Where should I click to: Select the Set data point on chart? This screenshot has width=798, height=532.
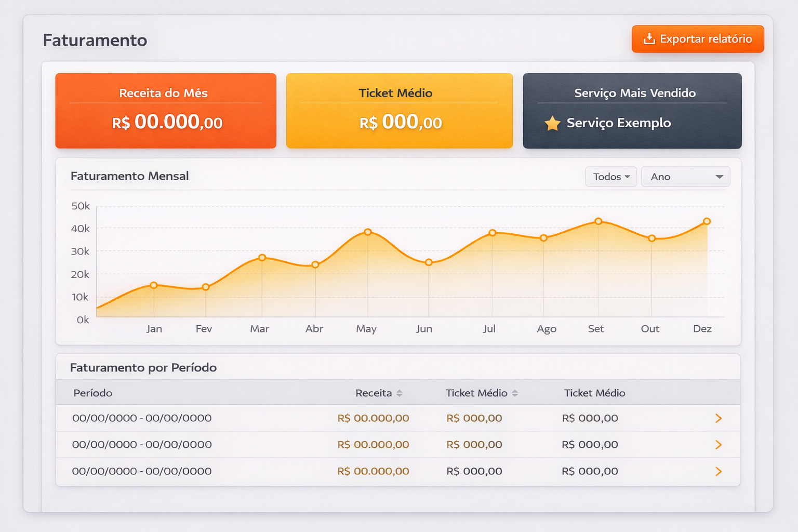click(x=598, y=221)
